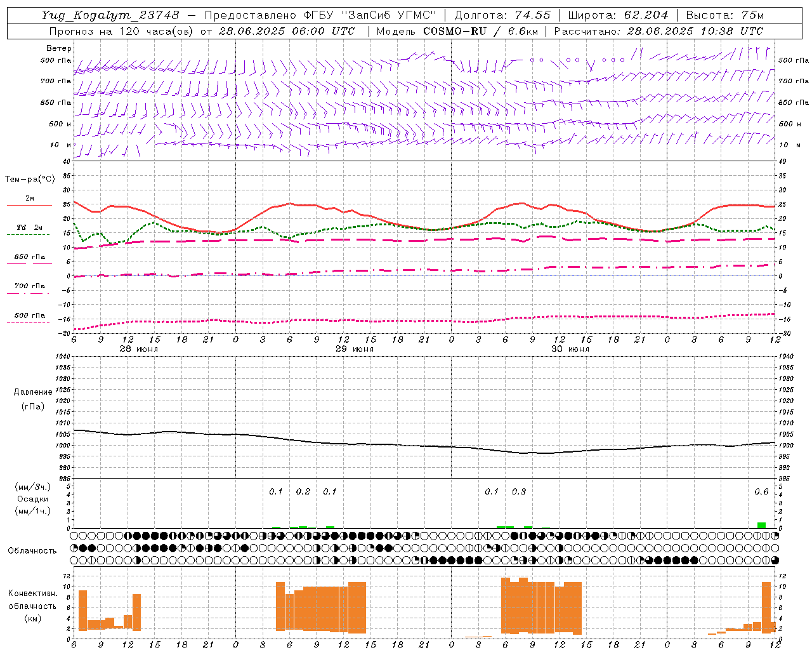Click the 'Облачность' cloud cover label
This screenshot has width=812, height=650.
pos(32,550)
